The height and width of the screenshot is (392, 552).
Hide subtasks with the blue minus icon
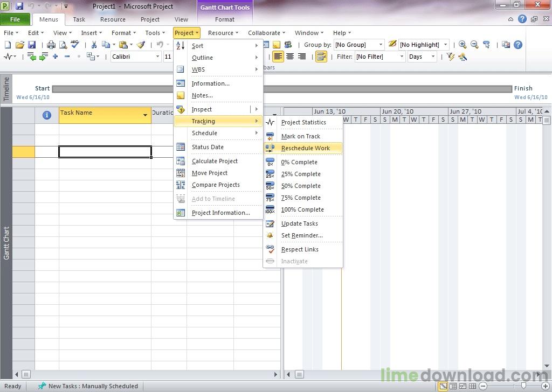coord(67,56)
